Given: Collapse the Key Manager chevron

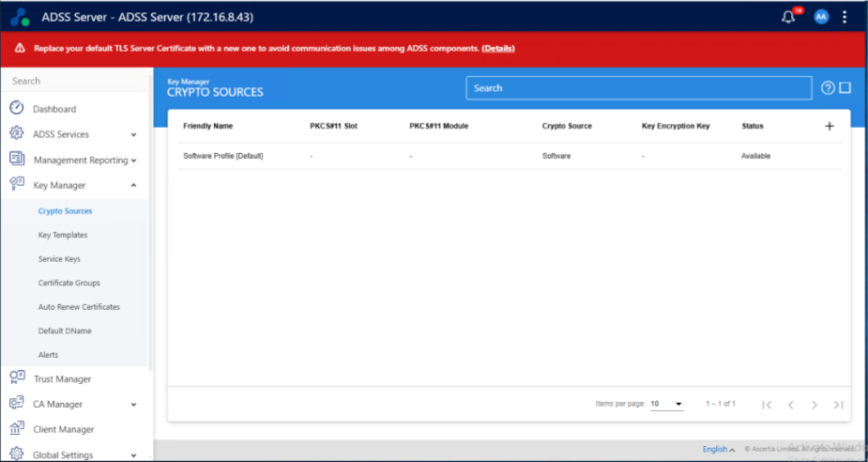Looking at the screenshot, I should tap(133, 186).
